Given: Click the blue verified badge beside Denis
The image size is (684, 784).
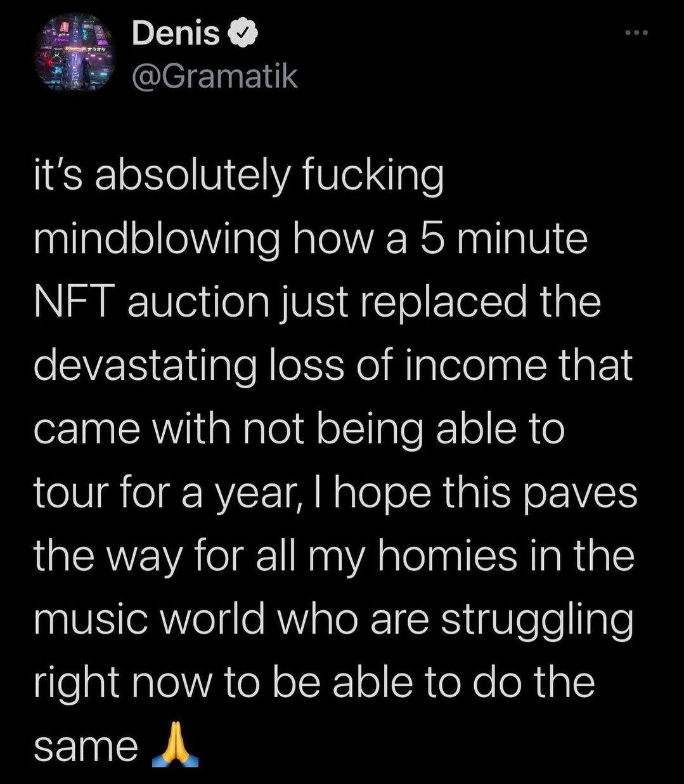Looking at the screenshot, I should click(243, 34).
